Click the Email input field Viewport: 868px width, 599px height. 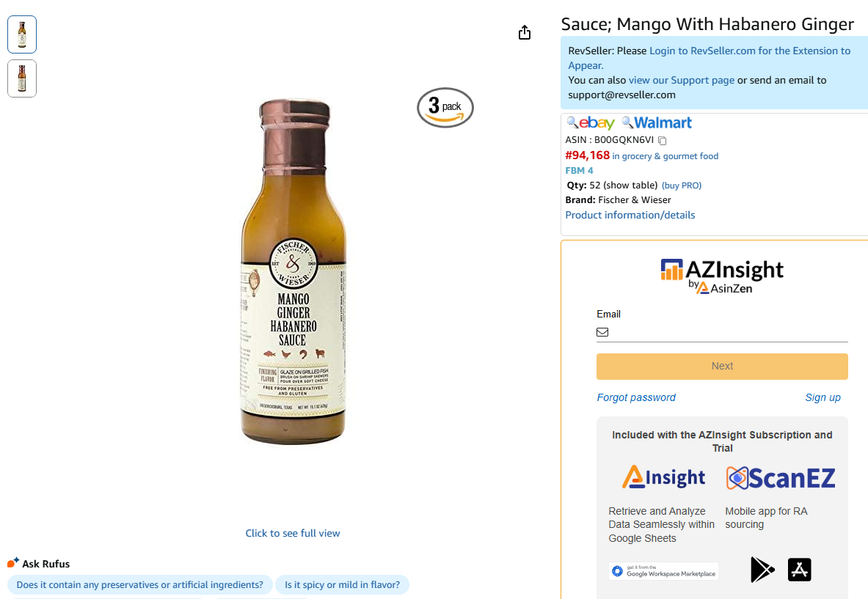pos(726,332)
